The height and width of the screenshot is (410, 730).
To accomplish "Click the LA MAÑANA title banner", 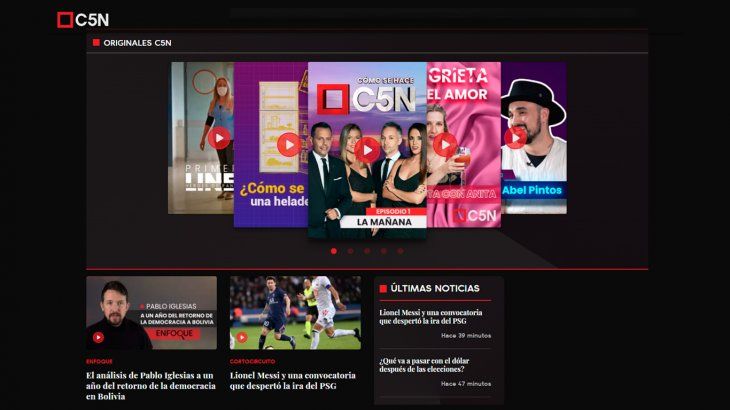I will click(384, 222).
